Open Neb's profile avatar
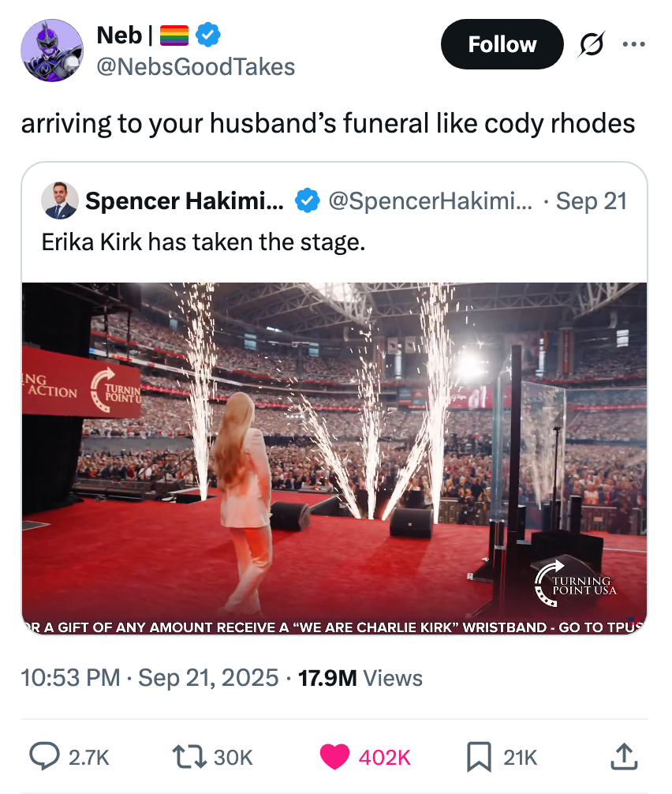This screenshot has height=794, width=672. click(51, 50)
